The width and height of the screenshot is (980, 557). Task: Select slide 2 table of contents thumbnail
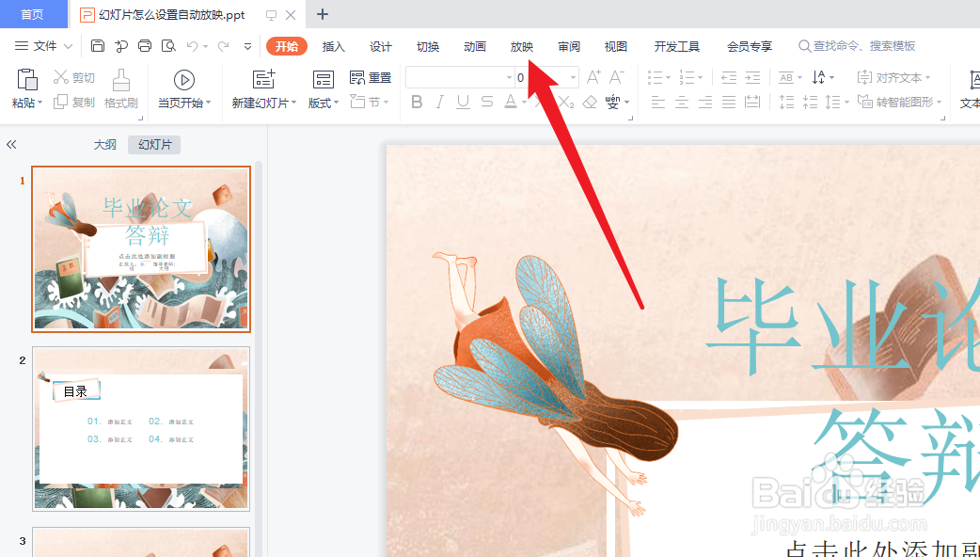point(141,429)
